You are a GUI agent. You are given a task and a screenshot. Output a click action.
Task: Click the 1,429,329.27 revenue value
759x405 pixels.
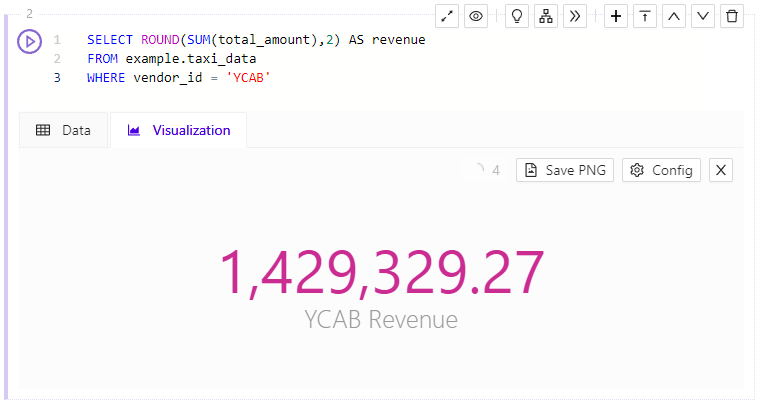tap(381, 272)
